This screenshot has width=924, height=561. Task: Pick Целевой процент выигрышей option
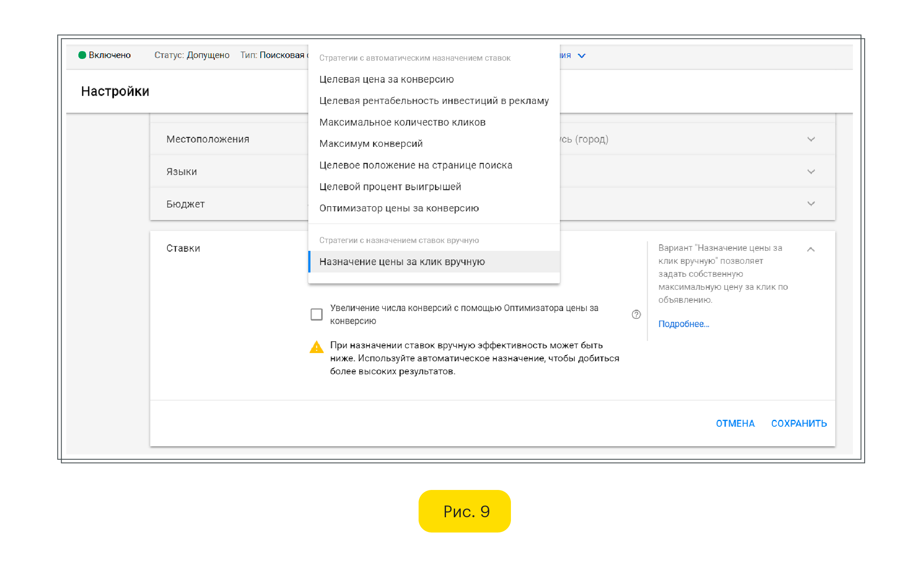click(390, 187)
